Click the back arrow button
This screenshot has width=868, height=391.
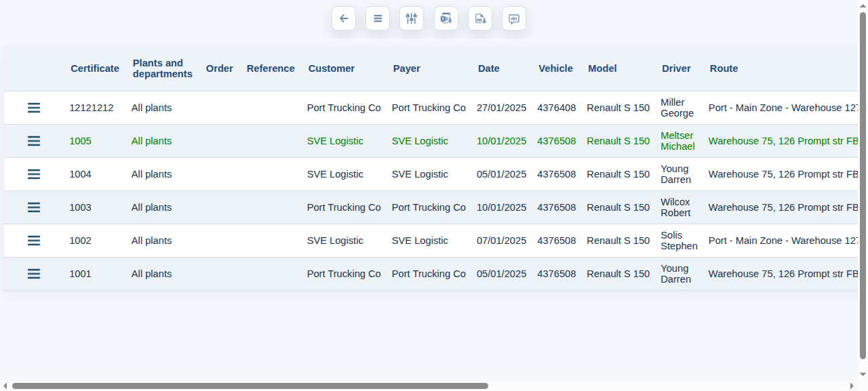tap(344, 18)
